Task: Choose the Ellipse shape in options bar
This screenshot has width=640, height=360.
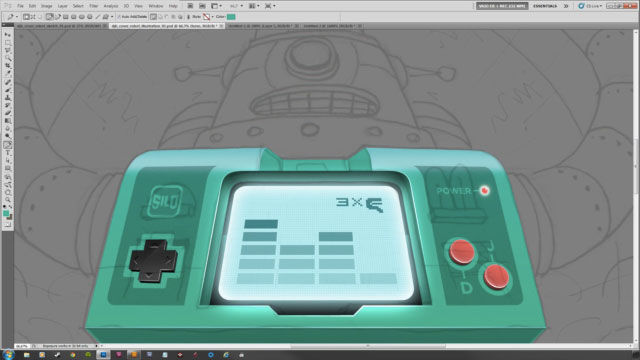Action: coord(82,17)
